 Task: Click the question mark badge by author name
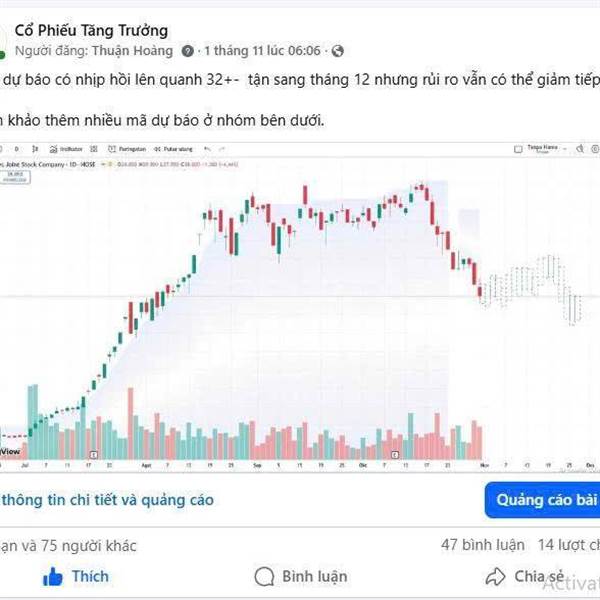188,51
